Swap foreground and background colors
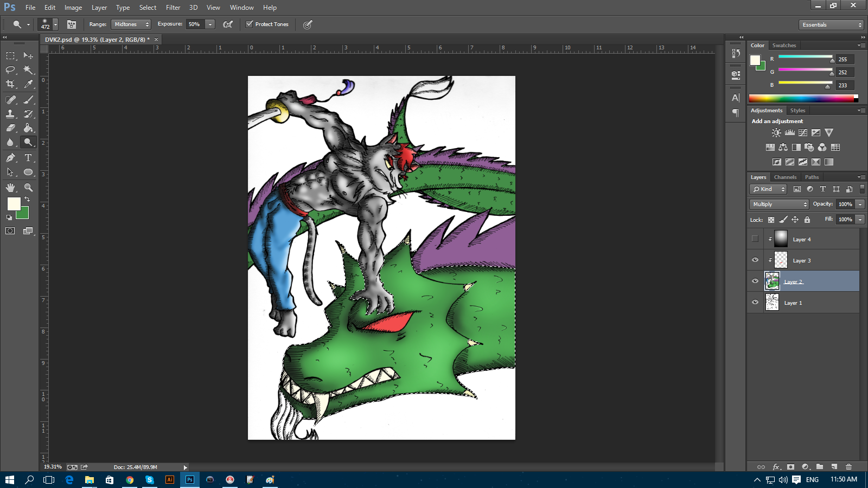 [27, 200]
